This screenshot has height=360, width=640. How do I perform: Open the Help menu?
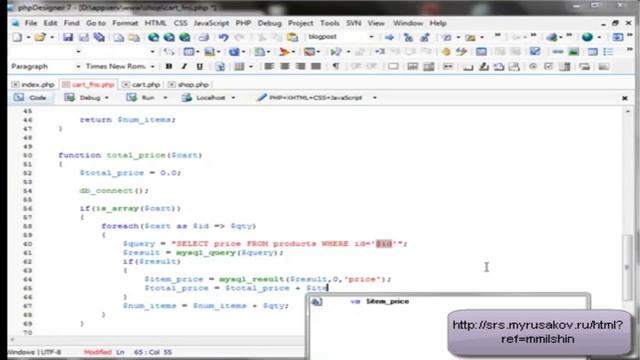point(438,23)
